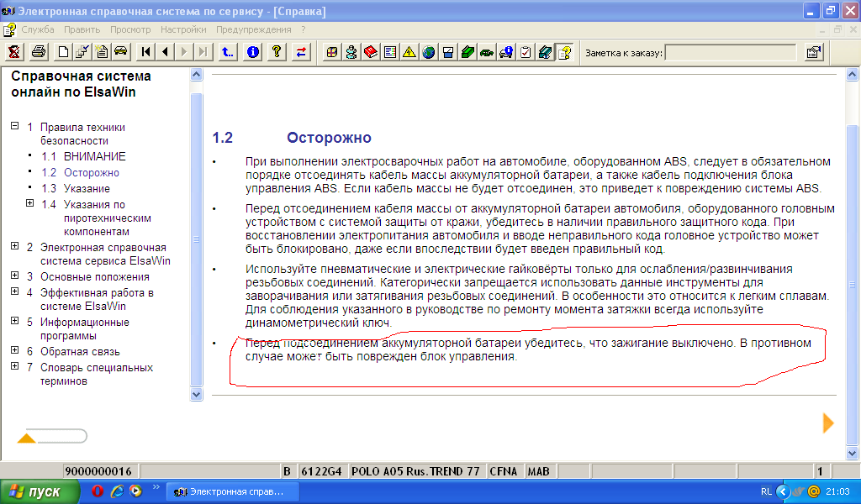Click the printer icon in toolbar
The image size is (861, 504).
pyautogui.click(x=38, y=52)
